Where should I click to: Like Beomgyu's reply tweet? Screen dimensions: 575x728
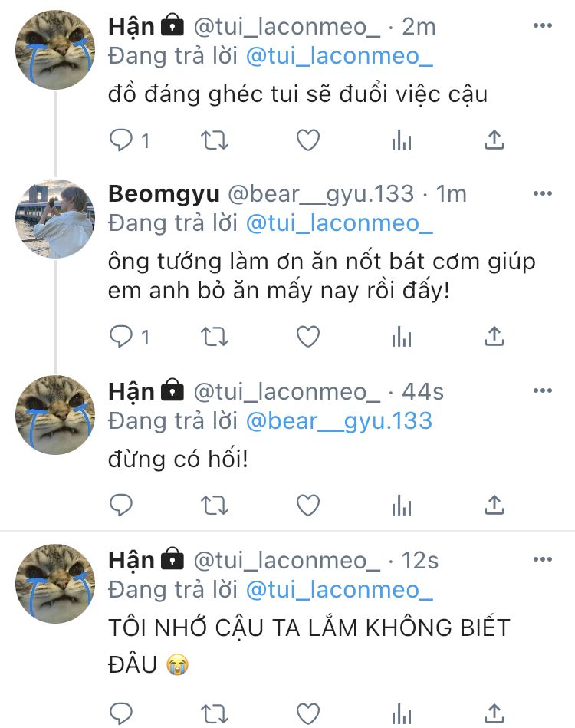308,337
